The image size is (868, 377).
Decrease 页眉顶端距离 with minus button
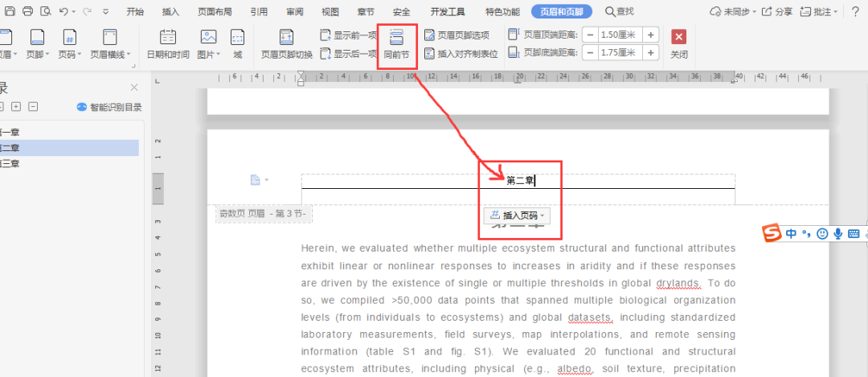click(x=590, y=35)
